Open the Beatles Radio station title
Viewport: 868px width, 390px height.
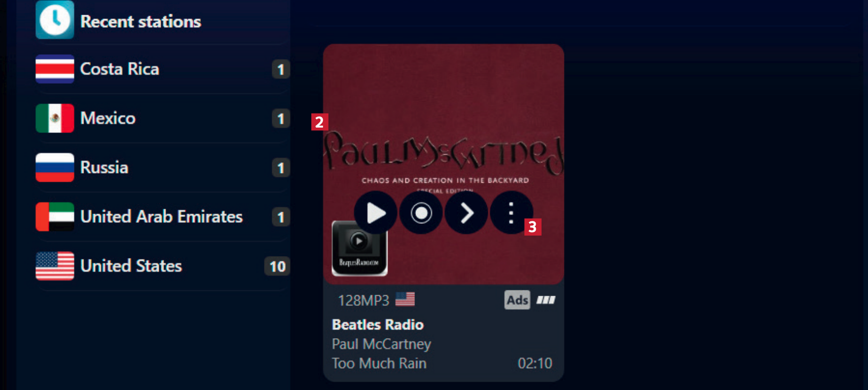coord(378,325)
